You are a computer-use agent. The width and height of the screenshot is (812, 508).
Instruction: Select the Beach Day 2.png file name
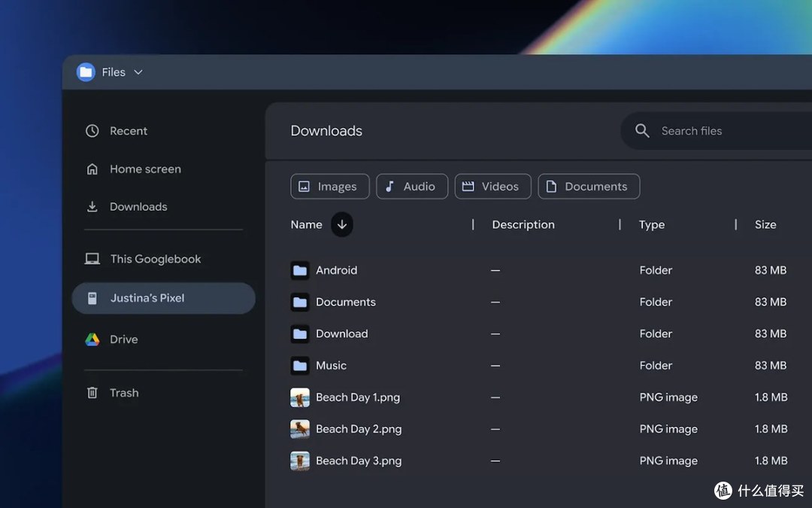click(x=359, y=429)
